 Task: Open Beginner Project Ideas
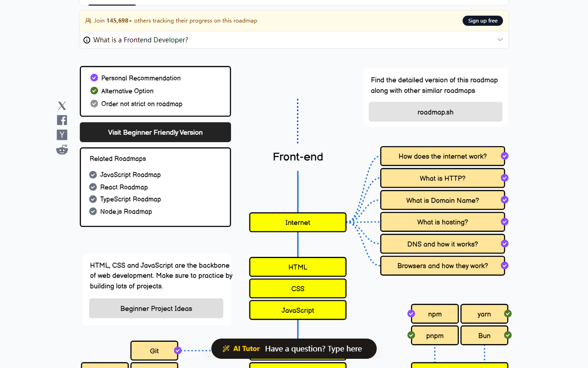(156, 308)
